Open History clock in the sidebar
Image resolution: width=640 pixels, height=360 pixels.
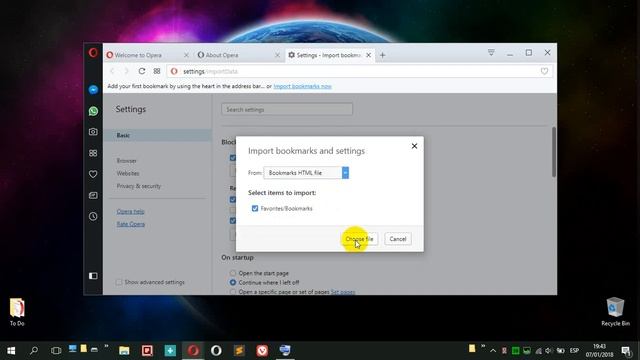(x=93, y=216)
